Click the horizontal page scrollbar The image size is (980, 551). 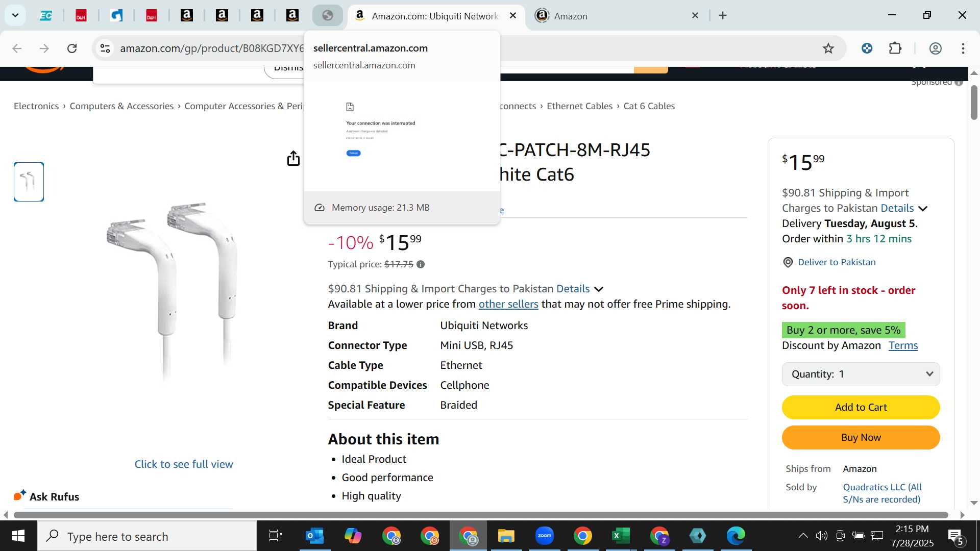coord(481,515)
